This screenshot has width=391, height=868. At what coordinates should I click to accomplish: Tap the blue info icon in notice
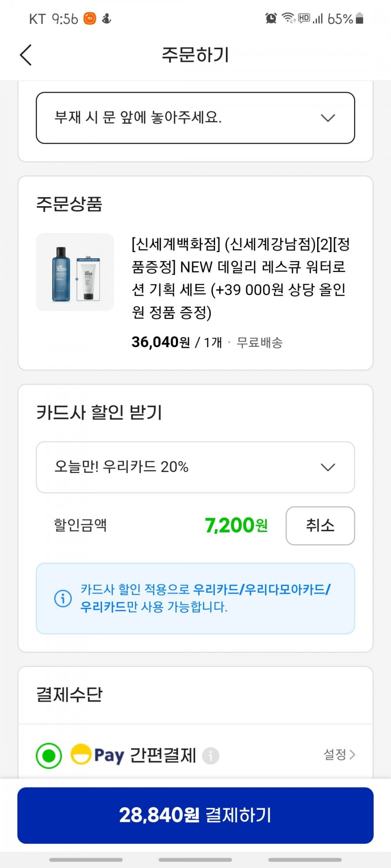[63, 598]
